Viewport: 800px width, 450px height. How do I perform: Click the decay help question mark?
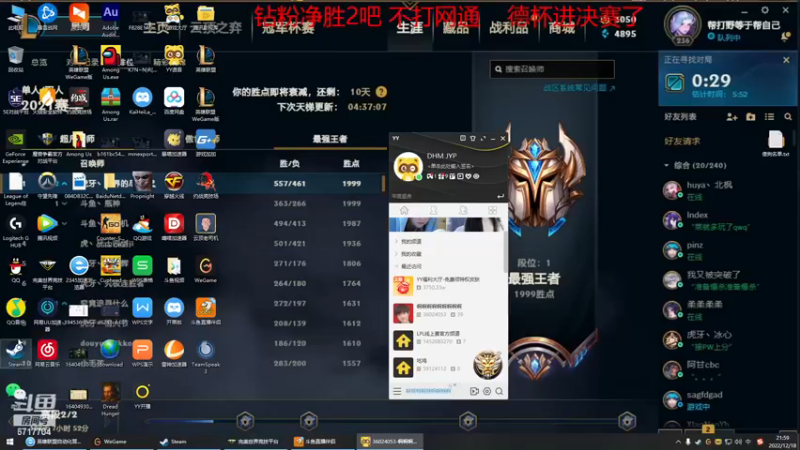pyautogui.click(x=381, y=92)
